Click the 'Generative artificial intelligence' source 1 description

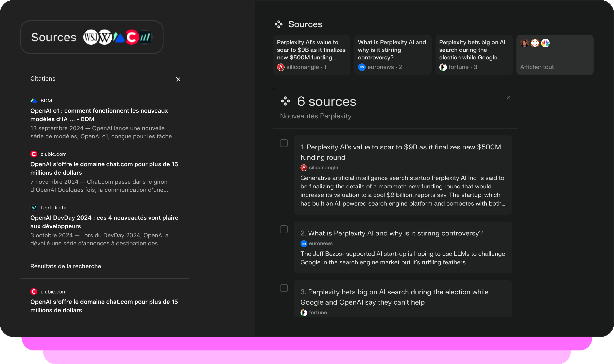pyautogui.click(x=403, y=191)
